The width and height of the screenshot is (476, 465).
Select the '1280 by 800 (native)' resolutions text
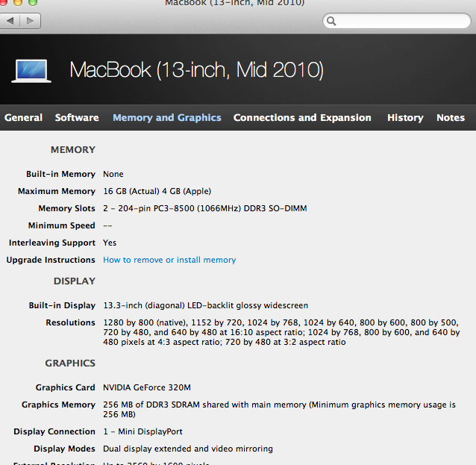pos(281,332)
